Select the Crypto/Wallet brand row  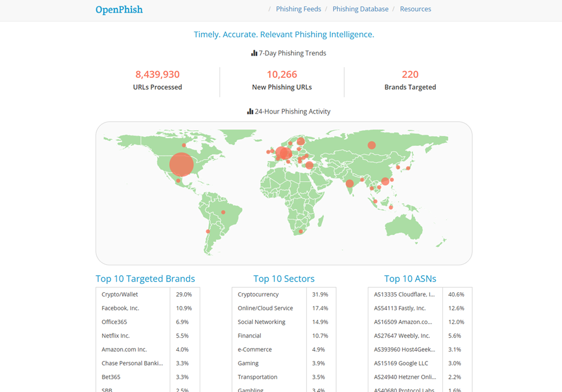tap(148, 295)
